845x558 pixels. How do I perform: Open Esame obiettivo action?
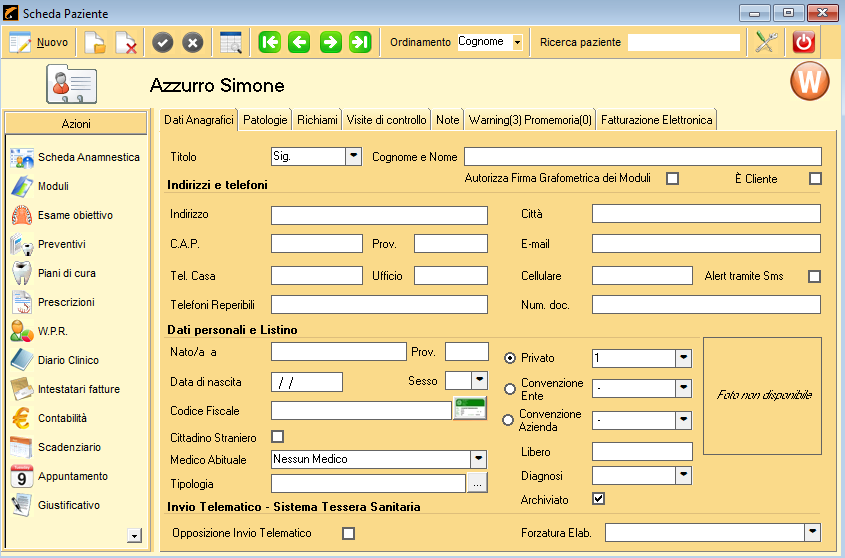62,216
